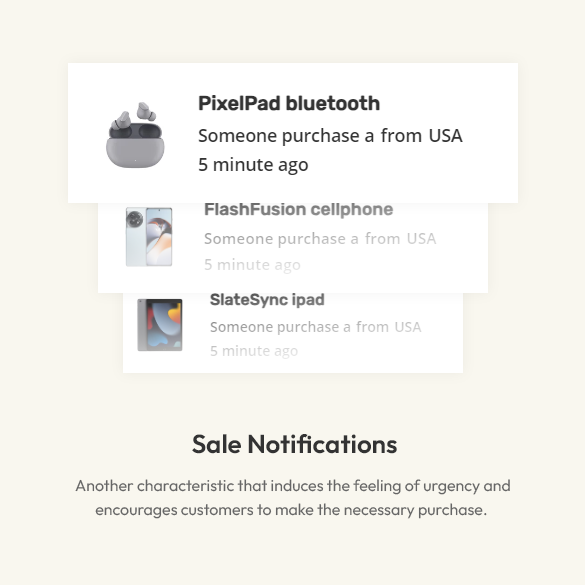
Task: Select purchase message under SlateSync ipad
Action: (316, 327)
